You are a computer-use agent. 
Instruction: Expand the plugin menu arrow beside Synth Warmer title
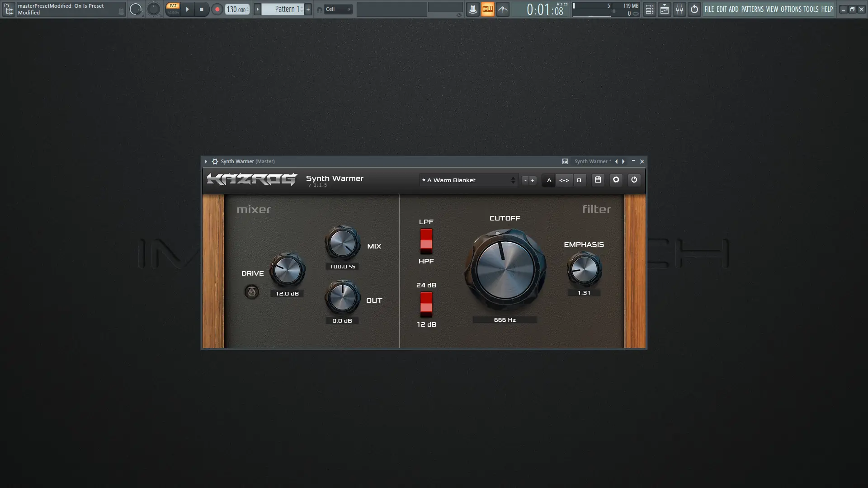point(206,161)
